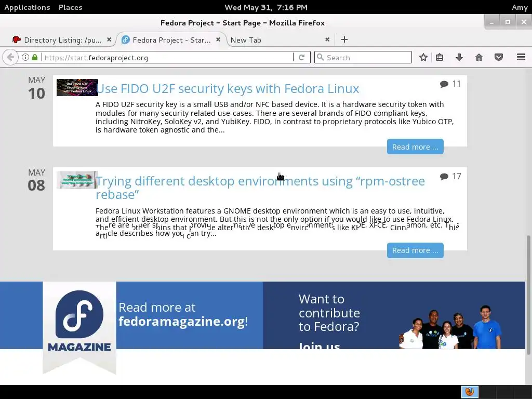Open the Amy user menu

[x=520, y=7]
